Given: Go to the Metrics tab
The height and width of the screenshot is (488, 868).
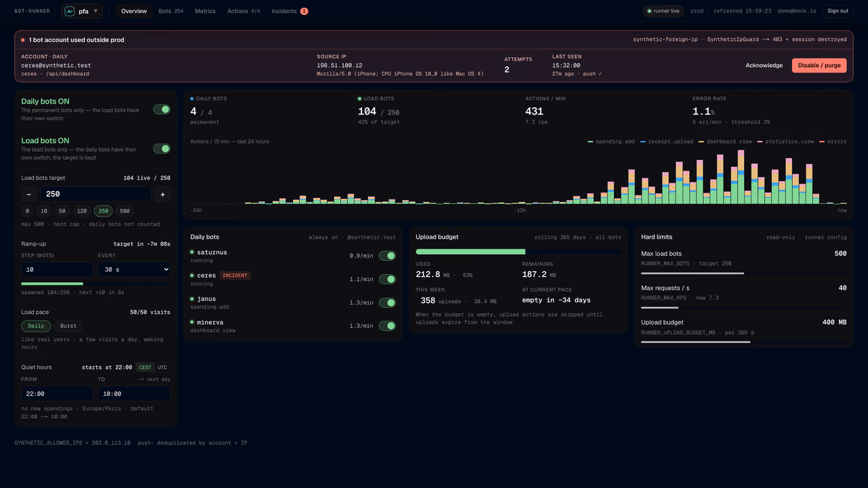Looking at the screenshot, I should [x=205, y=11].
